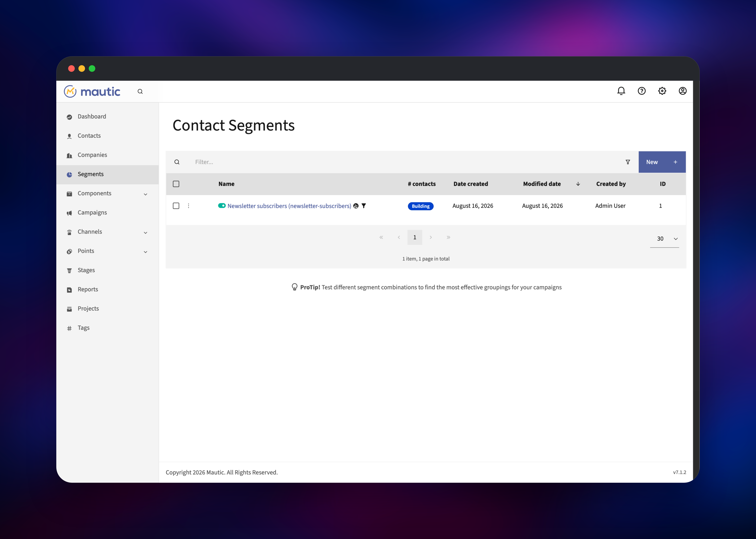Screen dimensions: 756x539
Task: Click the first page double arrow
Action: click(381, 237)
